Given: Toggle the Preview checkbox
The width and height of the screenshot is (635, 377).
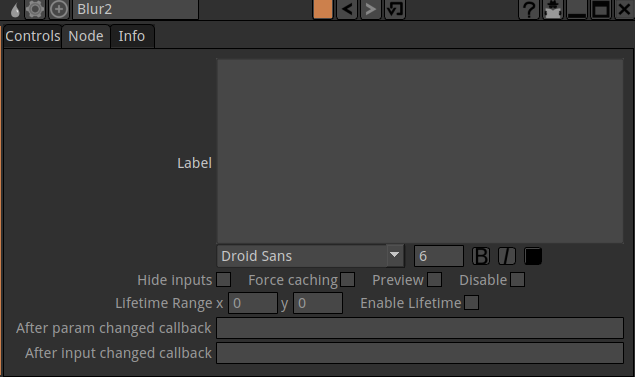Looking at the screenshot, I should pos(435,280).
